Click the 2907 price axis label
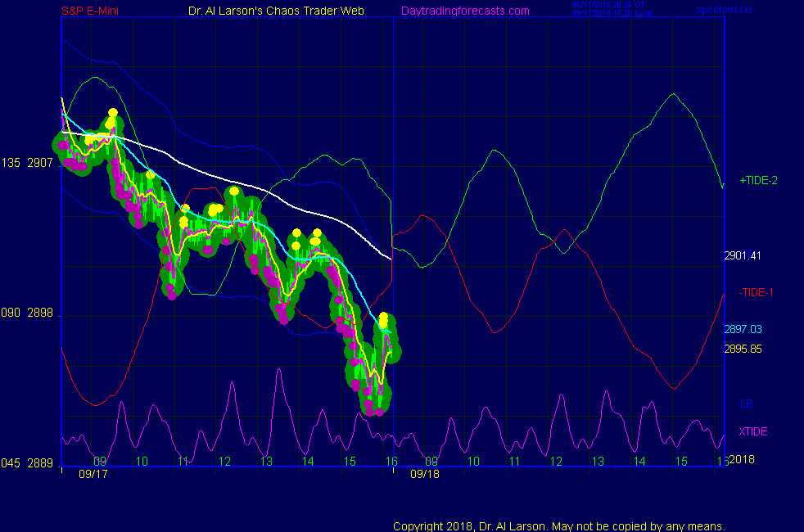 39,163
